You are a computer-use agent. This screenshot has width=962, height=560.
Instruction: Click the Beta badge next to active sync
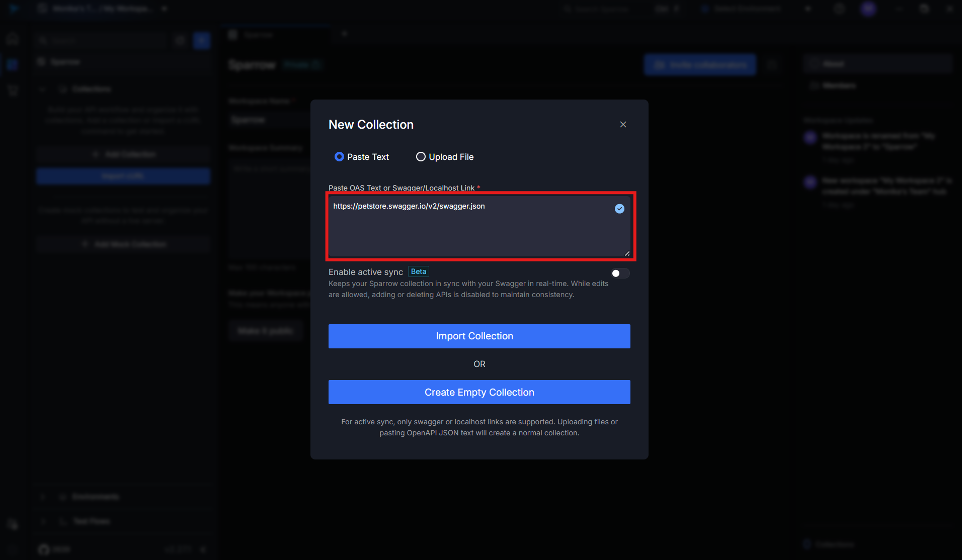coord(418,271)
